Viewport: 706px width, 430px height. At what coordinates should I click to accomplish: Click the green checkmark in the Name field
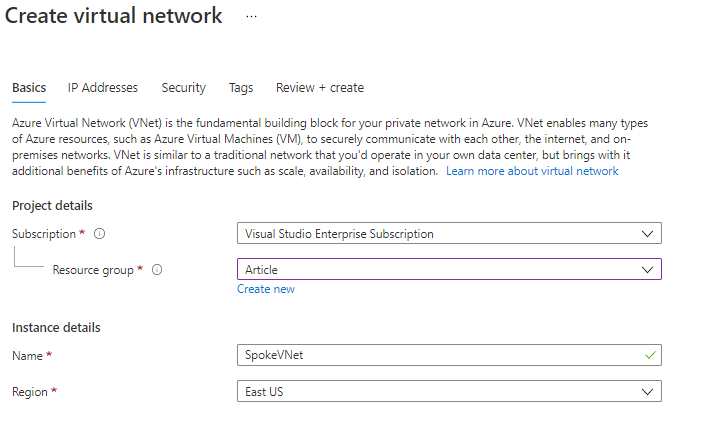[651, 355]
